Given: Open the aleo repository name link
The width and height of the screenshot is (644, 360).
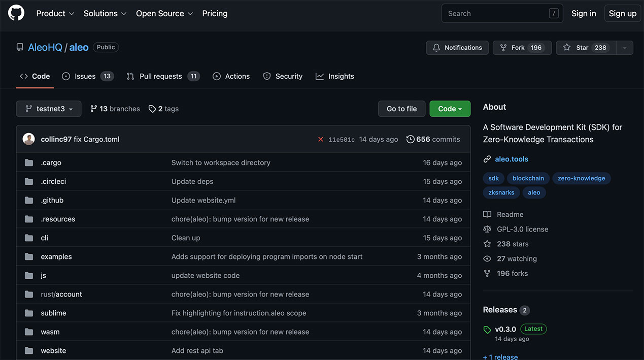Looking at the screenshot, I should coord(79,47).
